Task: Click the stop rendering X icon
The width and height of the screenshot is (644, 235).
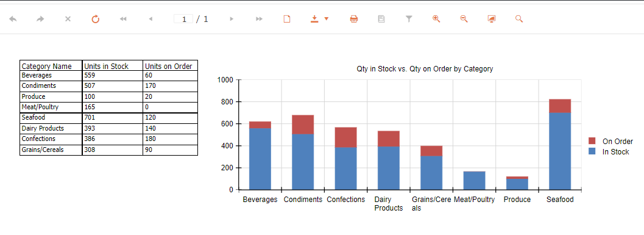Action: click(68, 19)
